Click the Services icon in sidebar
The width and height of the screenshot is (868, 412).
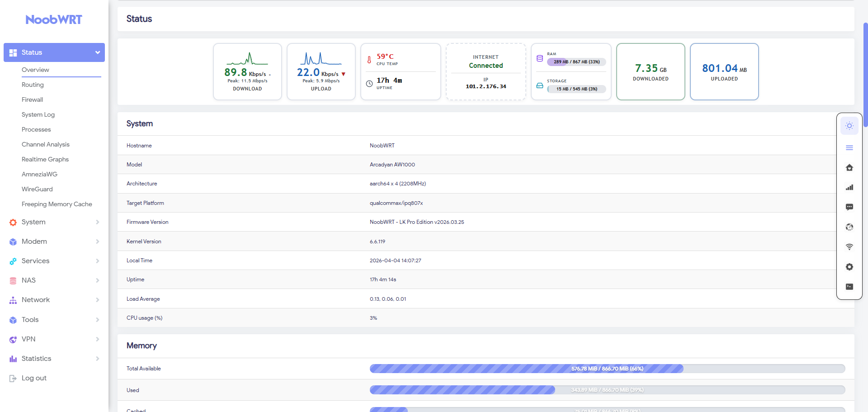13,261
